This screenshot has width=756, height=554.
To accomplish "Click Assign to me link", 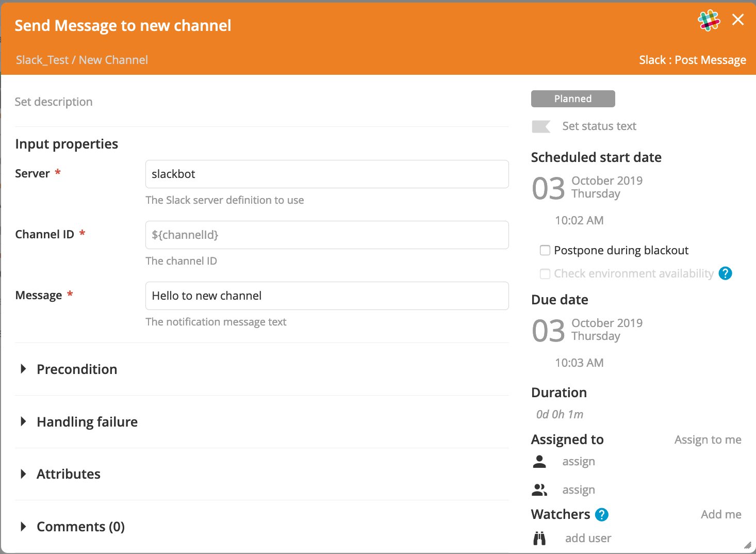I will 708,439.
